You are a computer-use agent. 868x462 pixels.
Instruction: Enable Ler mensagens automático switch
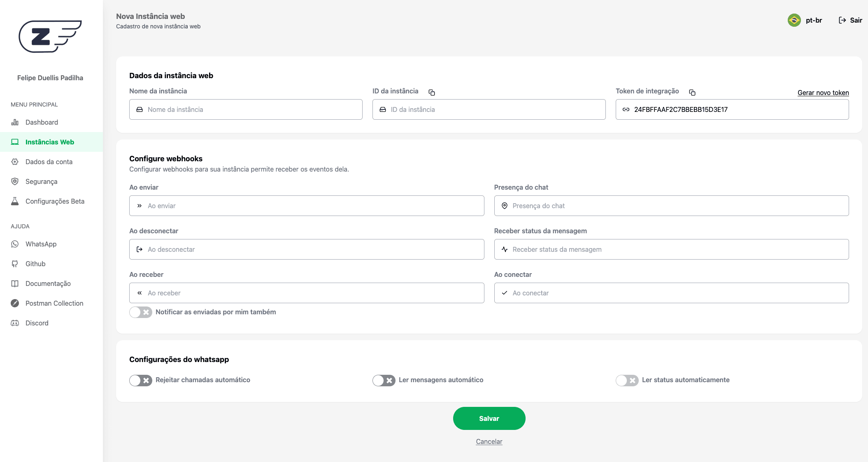pyautogui.click(x=384, y=380)
